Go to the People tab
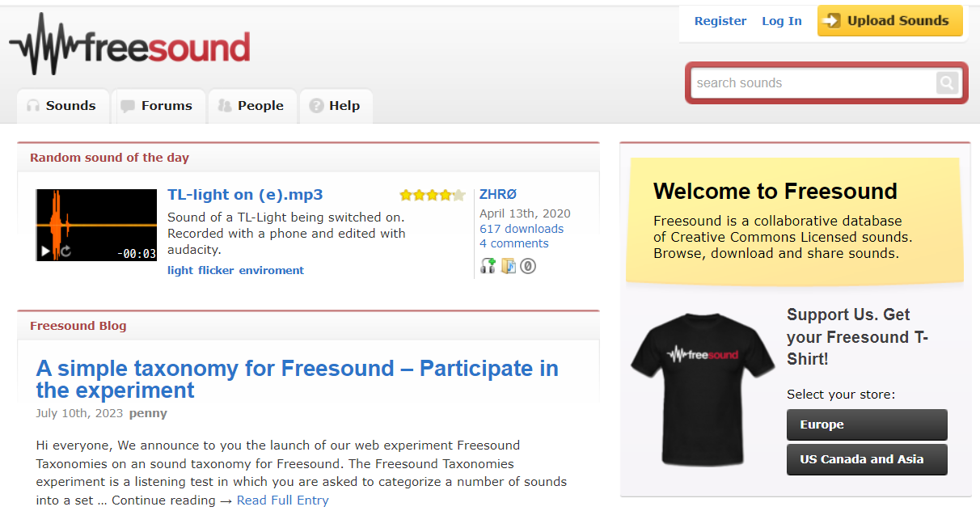This screenshot has height=511, width=980. pyautogui.click(x=252, y=106)
